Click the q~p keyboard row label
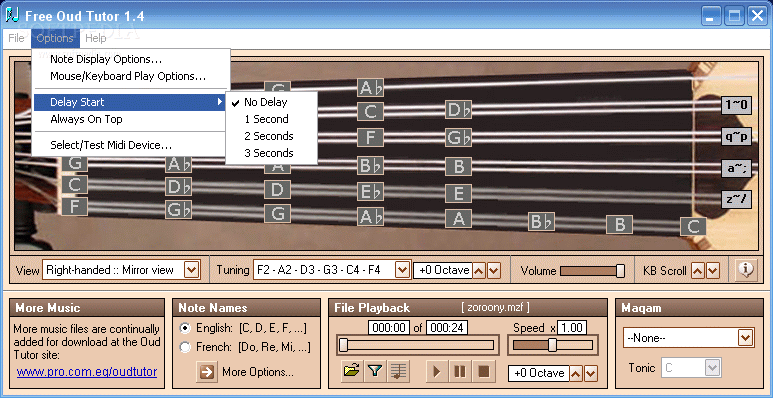The height and width of the screenshot is (398, 773). (737, 137)
